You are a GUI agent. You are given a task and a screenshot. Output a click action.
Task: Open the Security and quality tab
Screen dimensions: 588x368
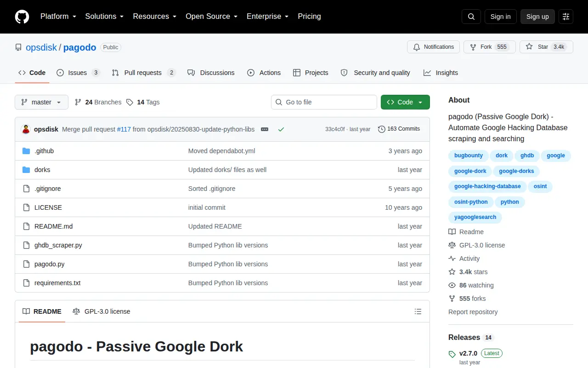(x=375, y=73)
